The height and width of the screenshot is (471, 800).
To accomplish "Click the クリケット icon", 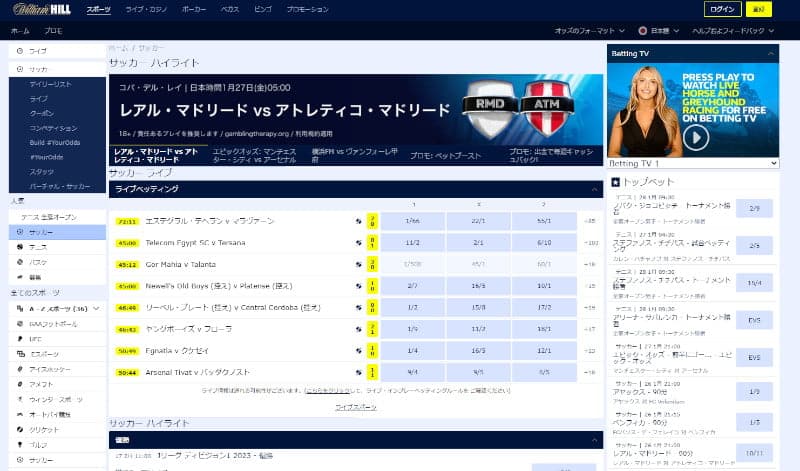I will click(x=20, y=430).
